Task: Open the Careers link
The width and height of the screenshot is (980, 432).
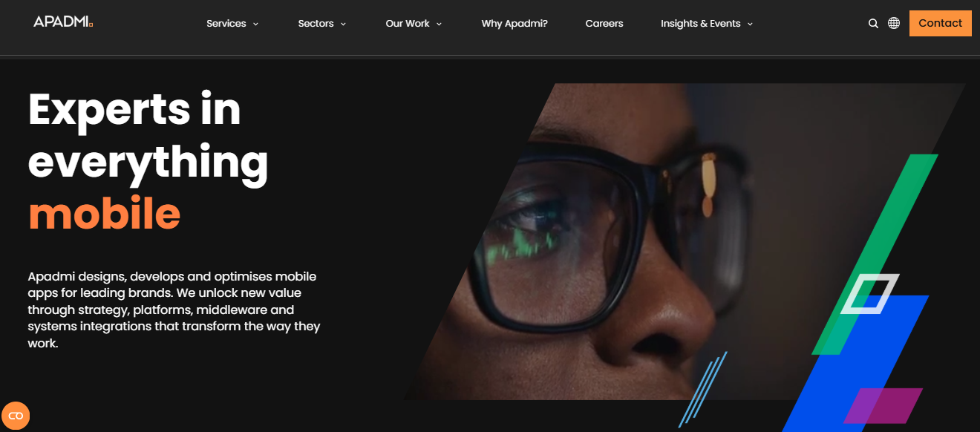Action: pyautogui.click(x=604, y=24)
